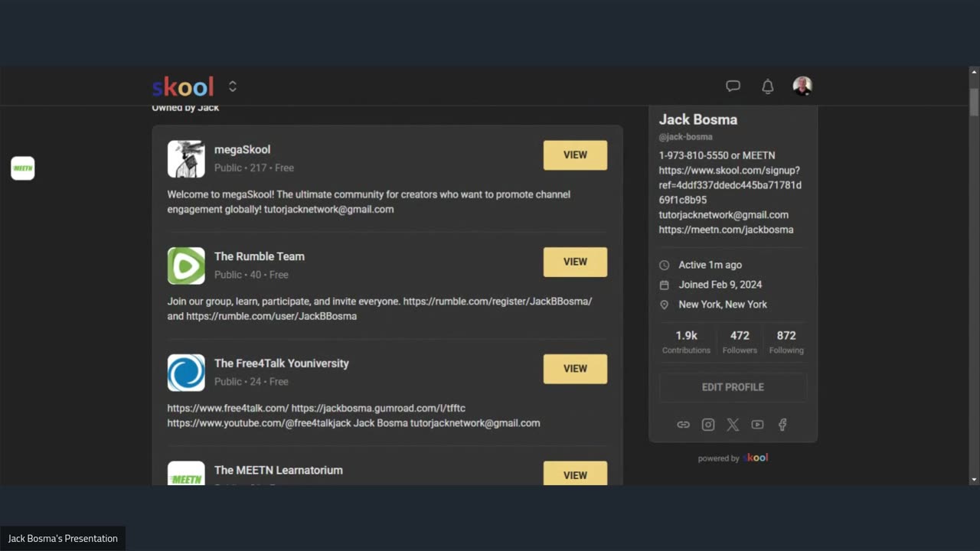Click the Jack Bosma's Presentation label
The image size is (980, 551).
click(x=63, y=539)
